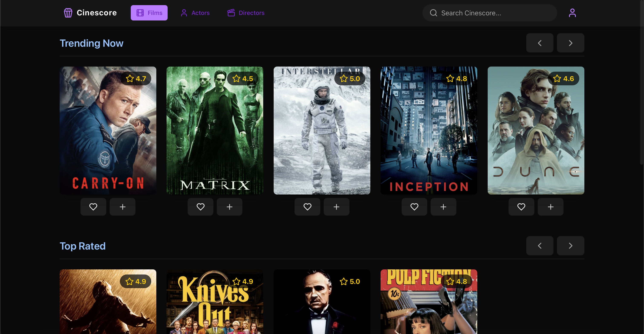644x334 pixels.
Task: Select the Films navigation tab
Action: 149,13
